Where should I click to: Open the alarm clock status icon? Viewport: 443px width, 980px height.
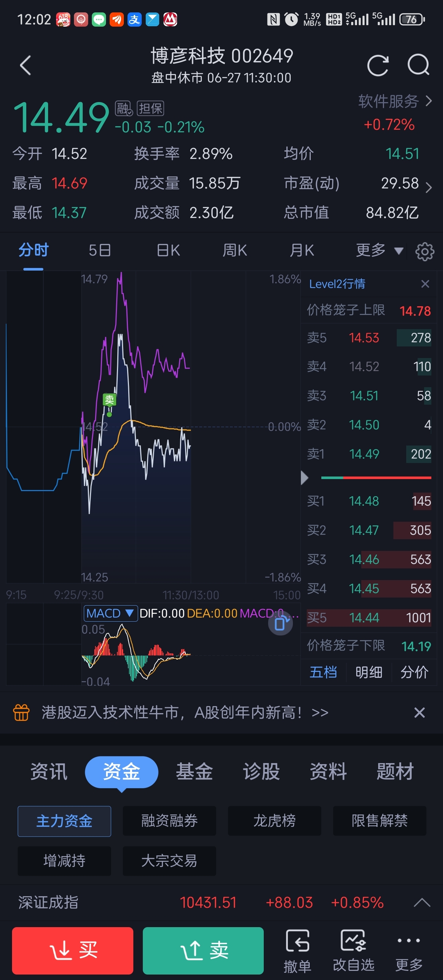click(292, 19)
